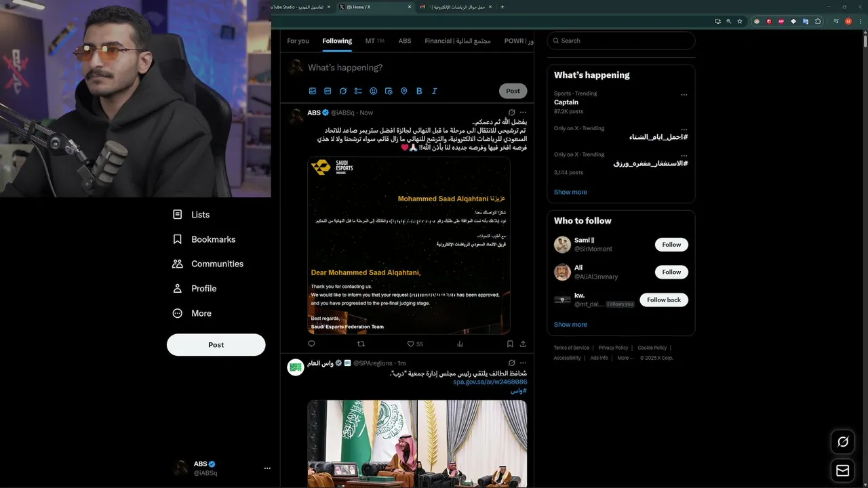Open the #واس hashtag link

519,391
